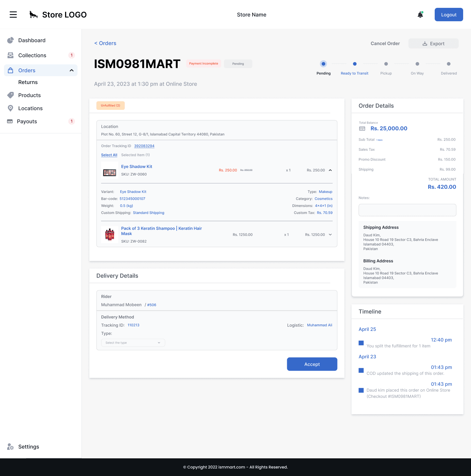Click the ismmart.com copyright footer text
This screenshot has height=476, width=471.
click(235, 467)
